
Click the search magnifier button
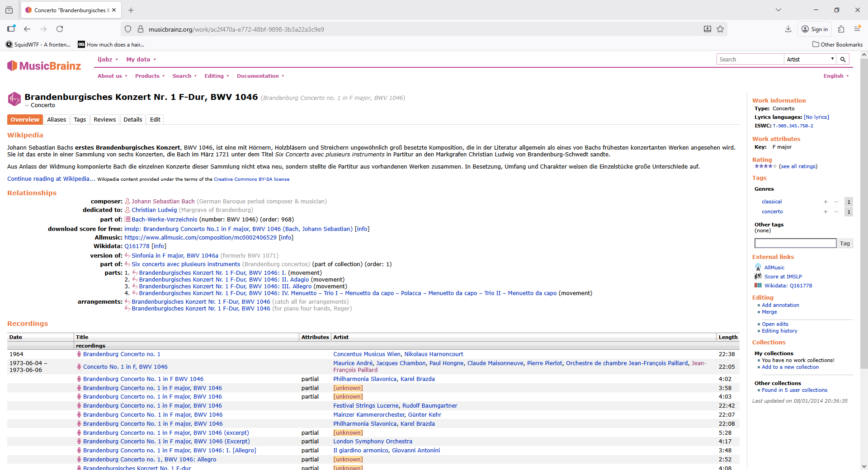[843, 59]
